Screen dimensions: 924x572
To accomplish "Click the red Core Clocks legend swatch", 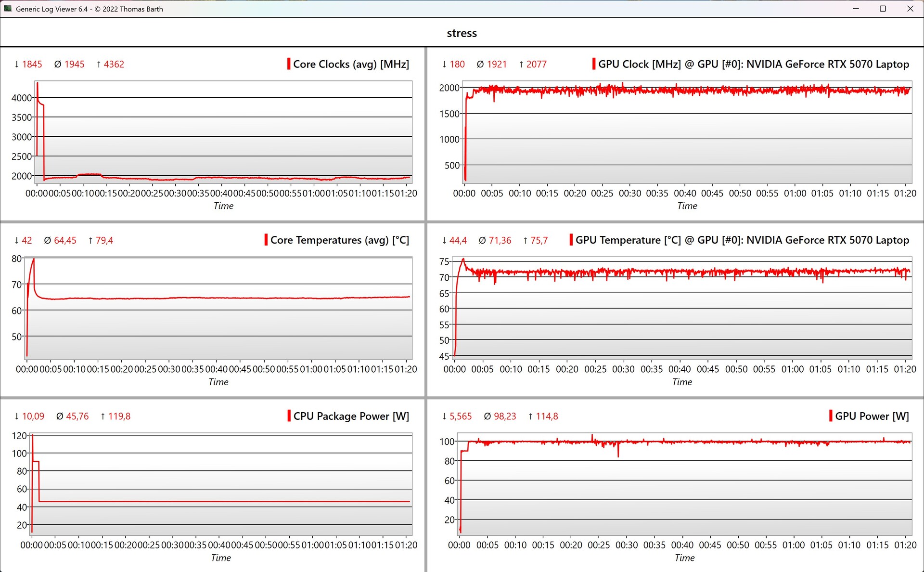I will click(x=288, y=64).
